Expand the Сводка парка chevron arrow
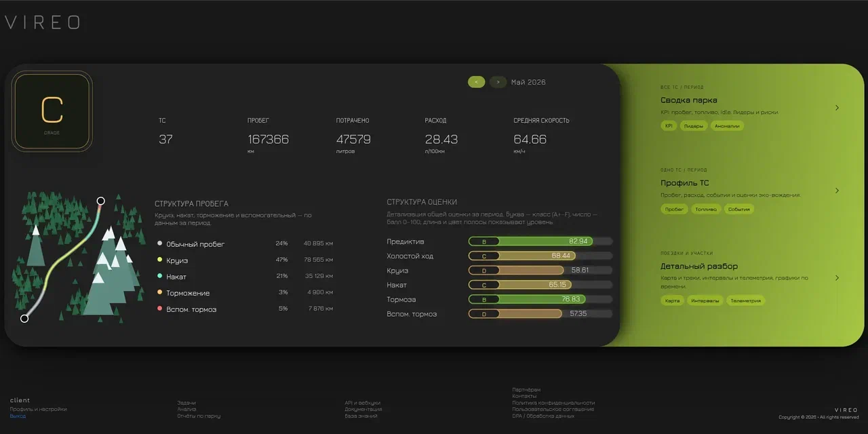This screenshot has height=434, width=868. pyautogui.click(x=837, y=108)
